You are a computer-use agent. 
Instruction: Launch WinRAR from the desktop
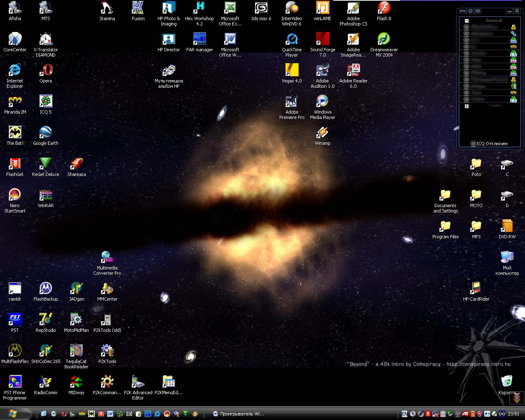[46, 198]
